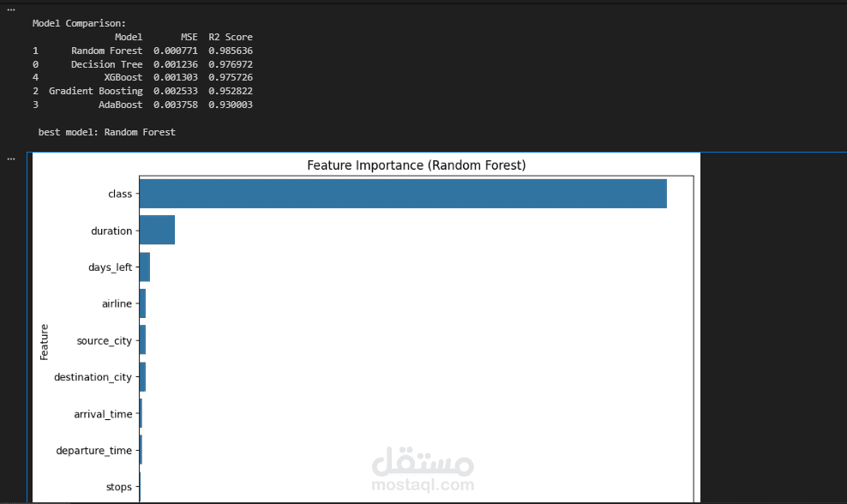Click the 'class' axis label

tap(120, 194)
